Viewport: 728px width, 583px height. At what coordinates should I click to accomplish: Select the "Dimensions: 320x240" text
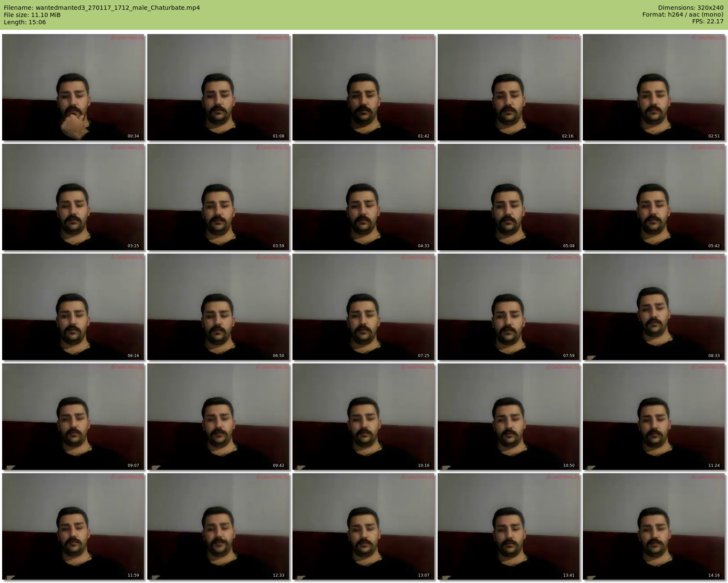pyautogui.click(x=691, y=8)
